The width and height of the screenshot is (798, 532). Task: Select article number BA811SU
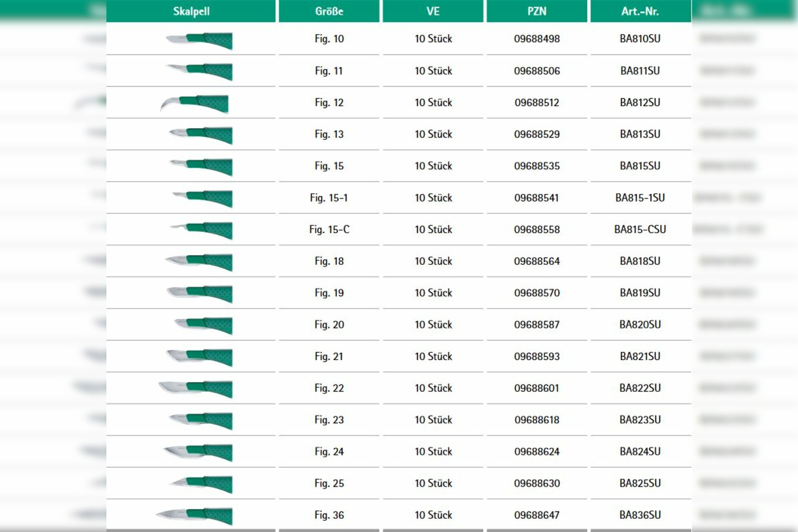[x=640, y=71]
